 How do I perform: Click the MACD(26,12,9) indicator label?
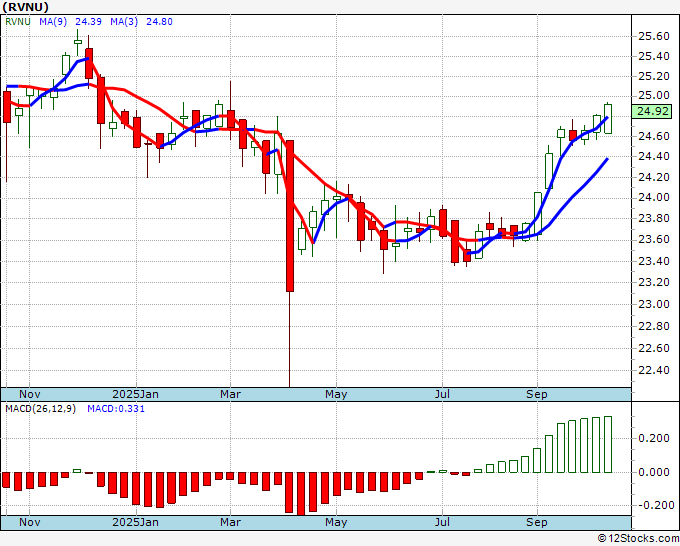40,409
